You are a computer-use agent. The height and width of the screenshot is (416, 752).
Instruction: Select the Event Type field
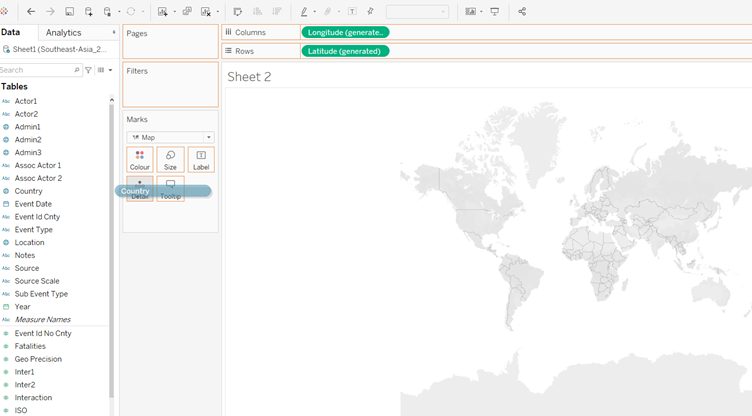coord(34,230)
